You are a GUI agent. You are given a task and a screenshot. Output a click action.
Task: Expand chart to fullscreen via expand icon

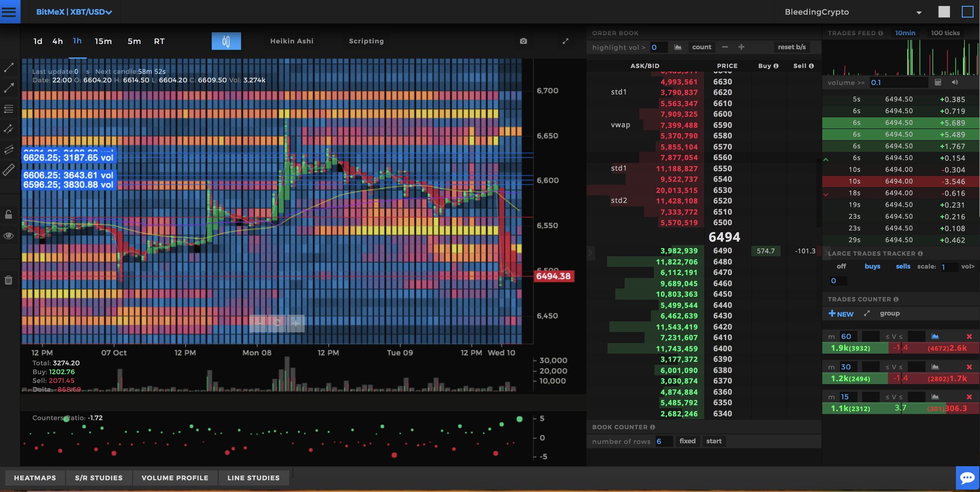point(566,41)
